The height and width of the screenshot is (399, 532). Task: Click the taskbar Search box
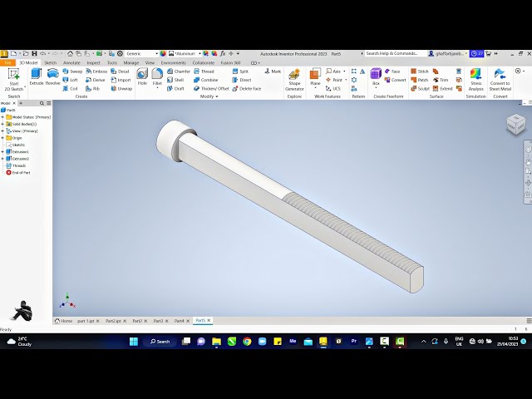click(x=160, y=342)
